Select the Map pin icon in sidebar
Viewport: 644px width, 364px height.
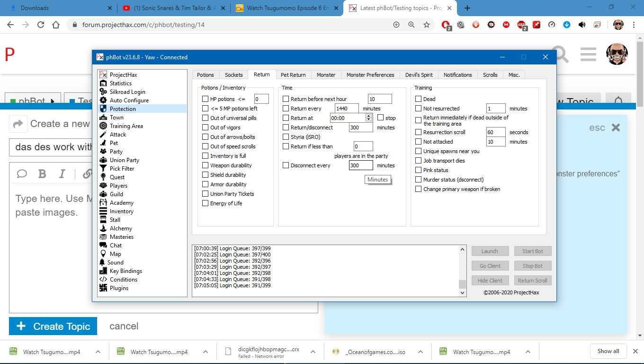coord(103,254)
